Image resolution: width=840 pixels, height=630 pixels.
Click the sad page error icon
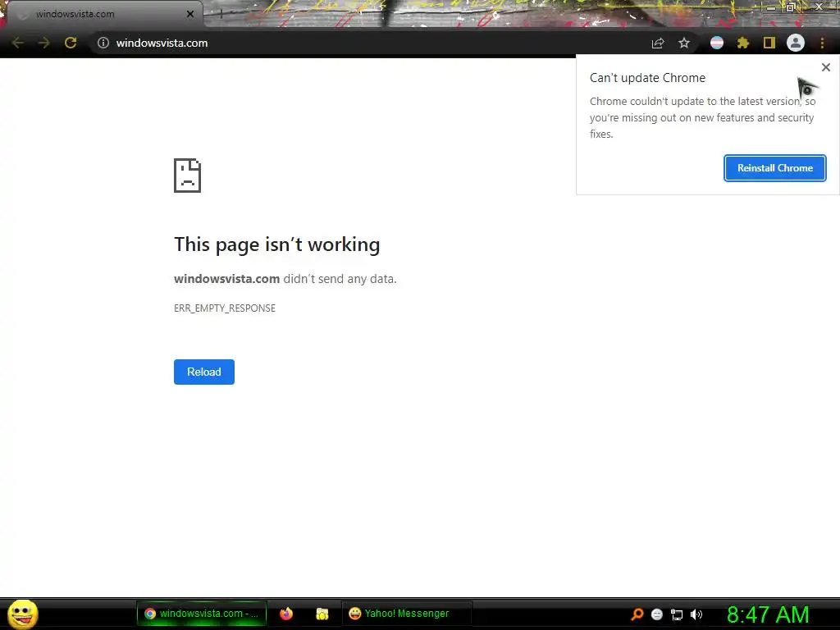coord(188,176)
